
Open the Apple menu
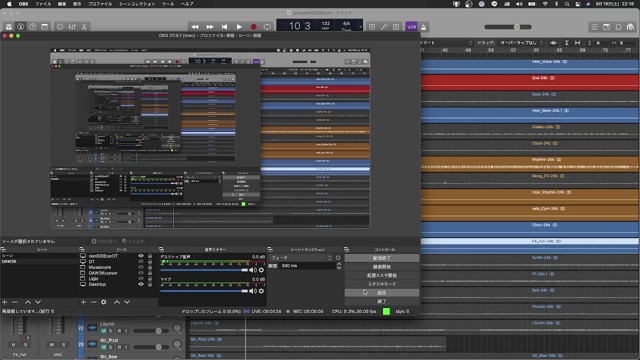[x=9, y=4]
